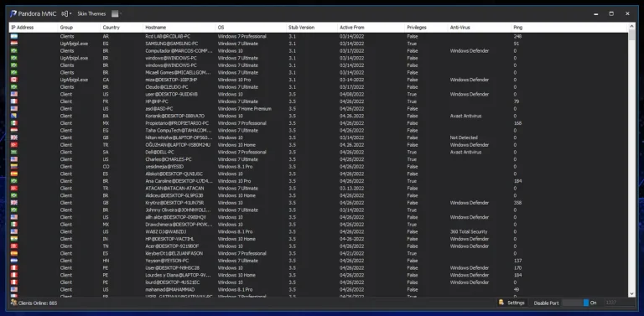The height and width of the screenshot is (316, 644).
Task: Open Settings in the status bar
Action: (512, 303)
